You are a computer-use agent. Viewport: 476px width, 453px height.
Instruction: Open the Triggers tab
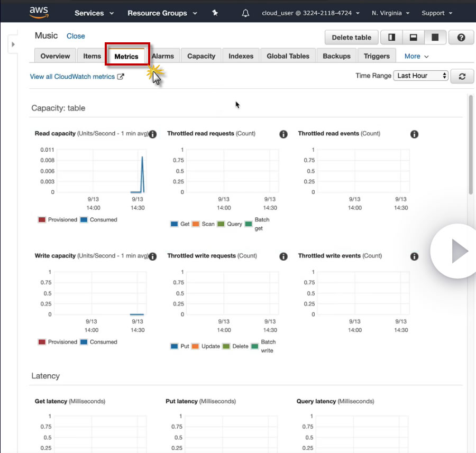pyautogui.click(x=377, y=56)
